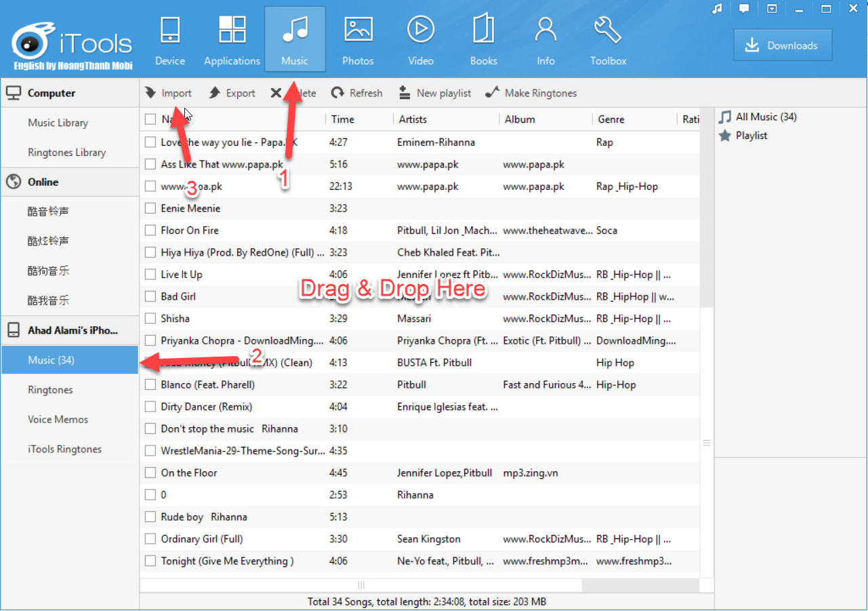
Task: Open the feedback chat icon in titlebar
Action: coord(743,9)
